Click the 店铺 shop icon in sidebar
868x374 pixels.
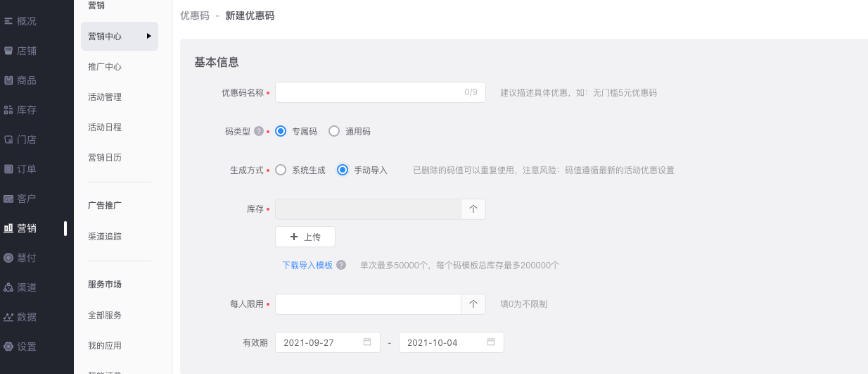[8, 51]
